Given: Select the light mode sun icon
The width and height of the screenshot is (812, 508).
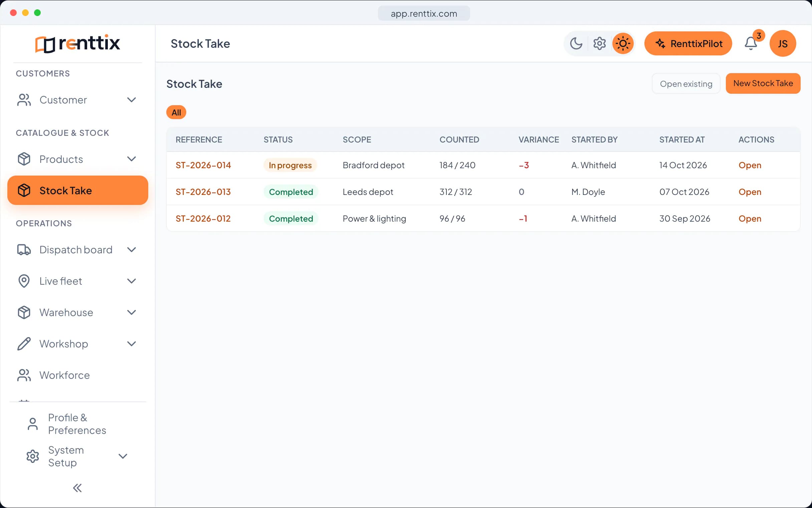Looking at the screenshot, I should (x=623, y=44).
